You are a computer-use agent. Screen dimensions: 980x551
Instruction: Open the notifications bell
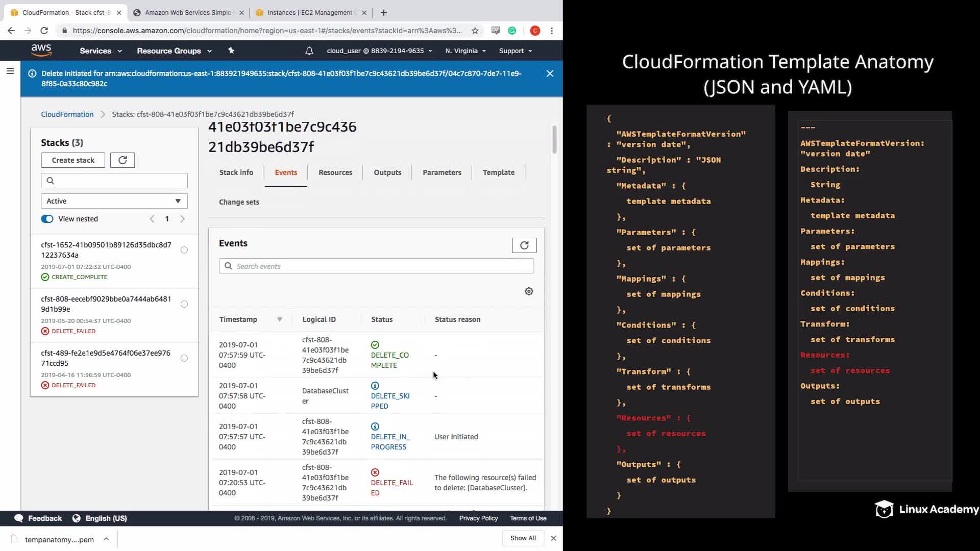coord(309,51)
